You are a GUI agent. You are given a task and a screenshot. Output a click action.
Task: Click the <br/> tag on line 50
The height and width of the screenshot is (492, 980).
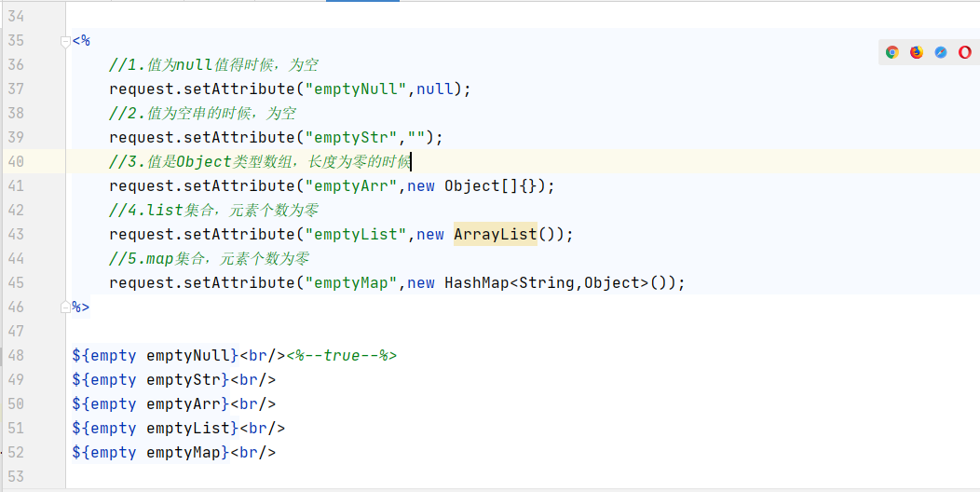(253, 403)
